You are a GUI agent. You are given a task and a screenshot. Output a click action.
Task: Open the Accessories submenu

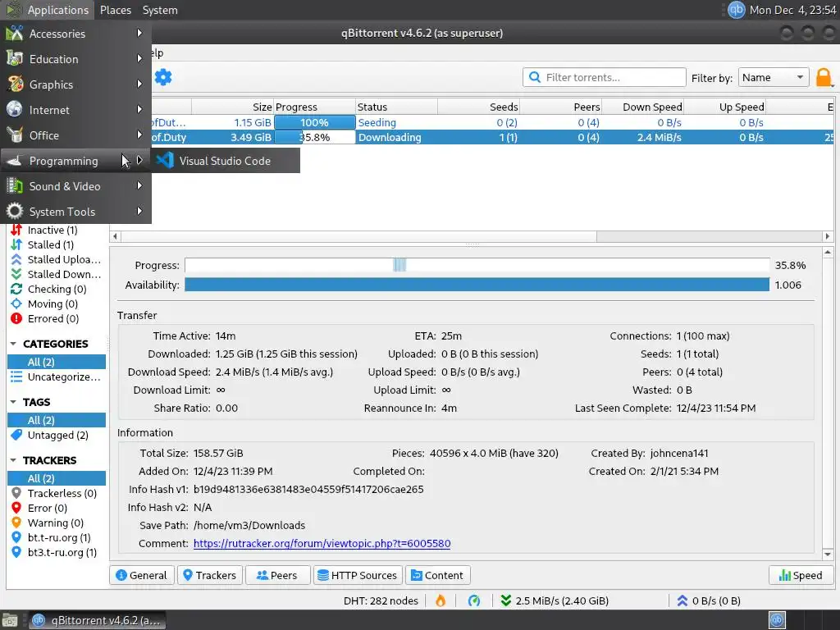pyautogui.click(x=75, y=33)
